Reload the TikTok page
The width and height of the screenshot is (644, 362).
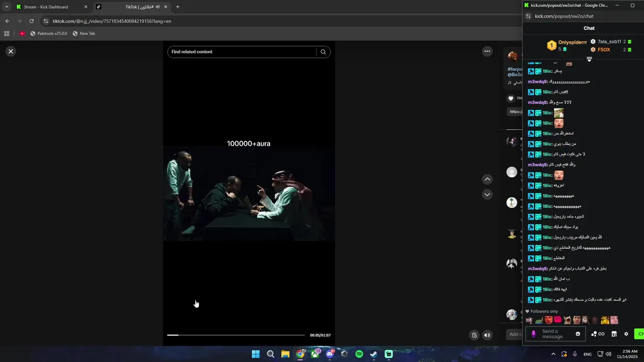31,21
